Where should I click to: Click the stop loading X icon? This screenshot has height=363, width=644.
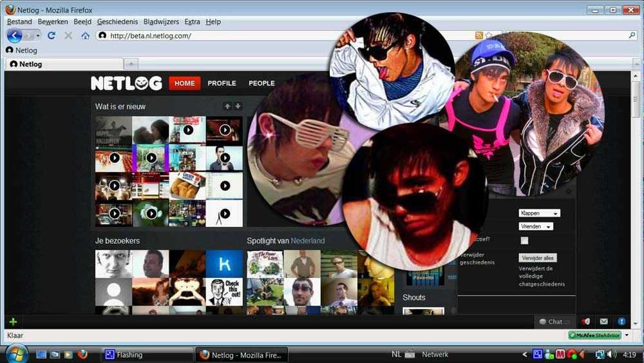click(x=68, y=35)
